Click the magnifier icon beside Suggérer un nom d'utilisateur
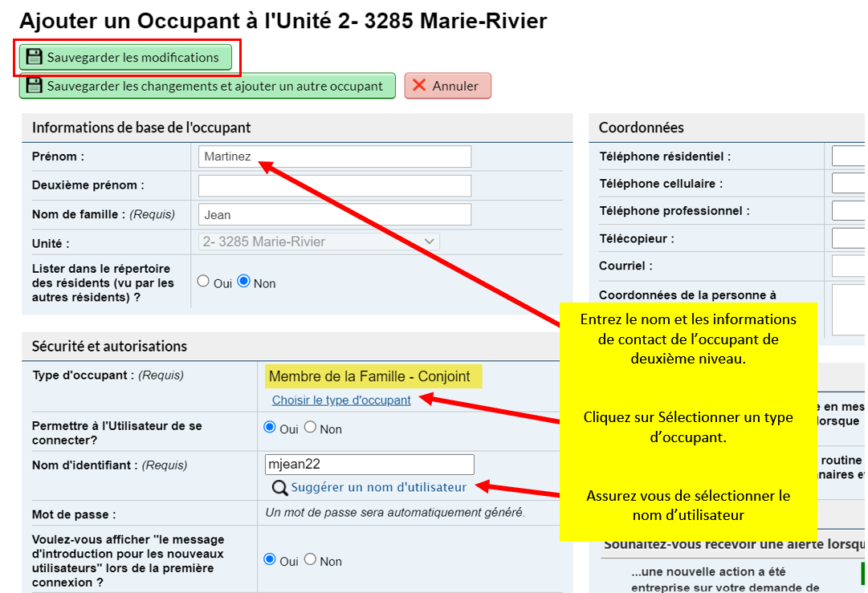This screenshot has height=593, width=868. coord(279,488)
